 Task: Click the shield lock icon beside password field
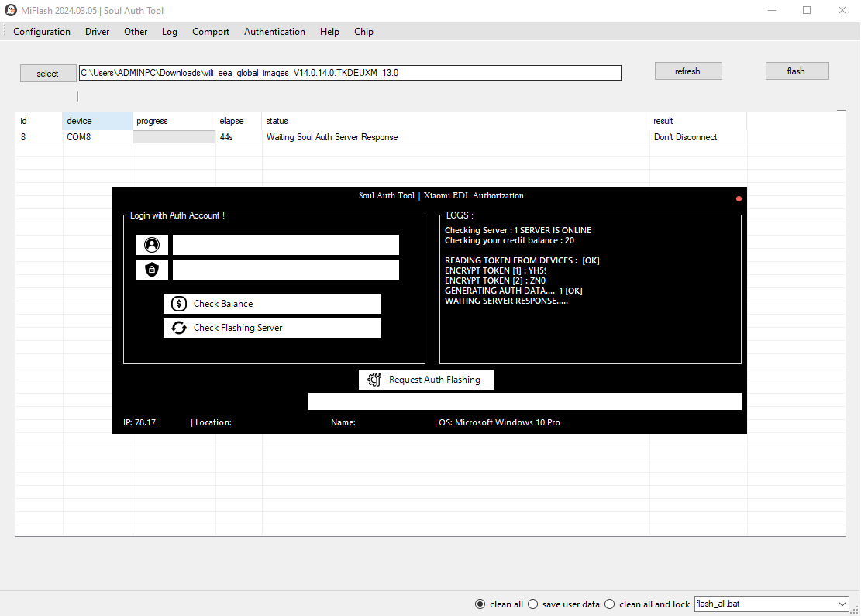[152, 270]
